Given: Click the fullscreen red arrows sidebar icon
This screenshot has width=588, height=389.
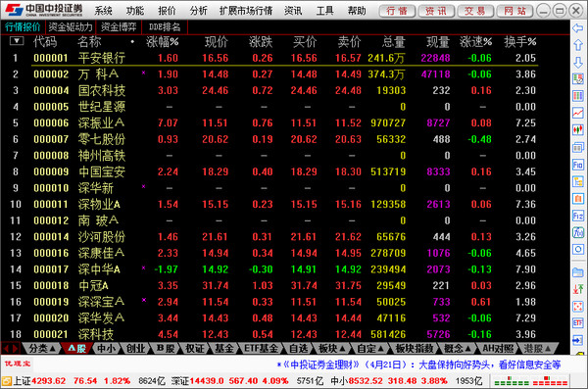Looking at the screenshot, I should tap(578, 307).
